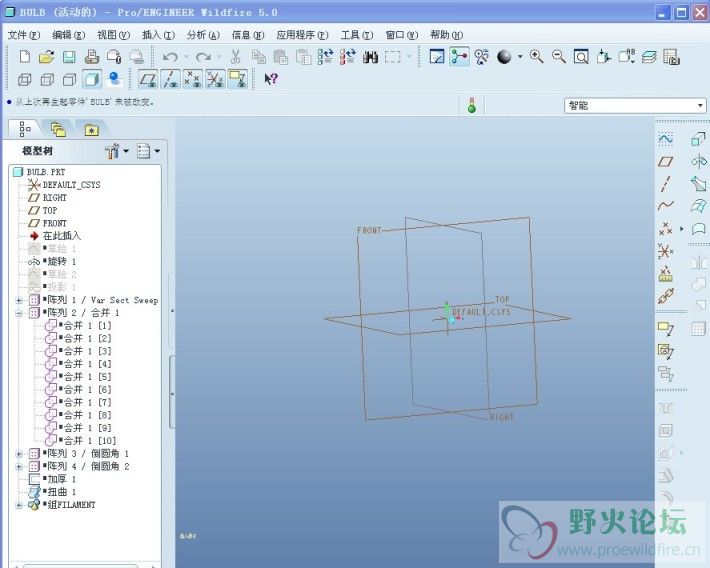Open the orient mode icon
The height and width of the screenshot is (568, 710).
coord(482,57)
